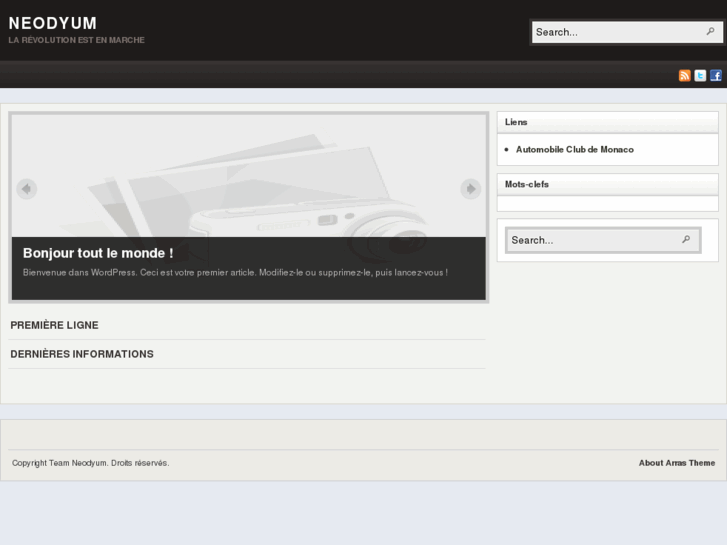The width and height of the screenshot is (727, 545).
Task: Open the Twitter icon link
Action: (700, 75)
